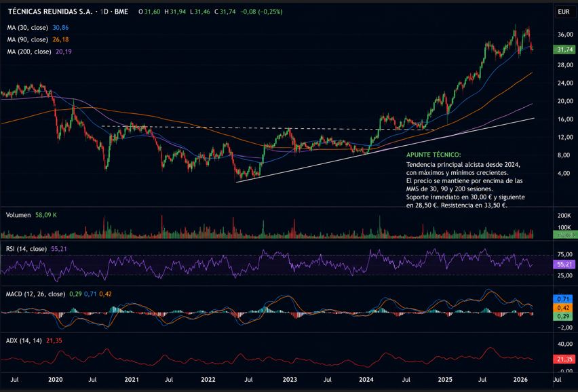Click the 2023 label on time axis
This screenshot has width=578, height=392.
click(290, 380)
